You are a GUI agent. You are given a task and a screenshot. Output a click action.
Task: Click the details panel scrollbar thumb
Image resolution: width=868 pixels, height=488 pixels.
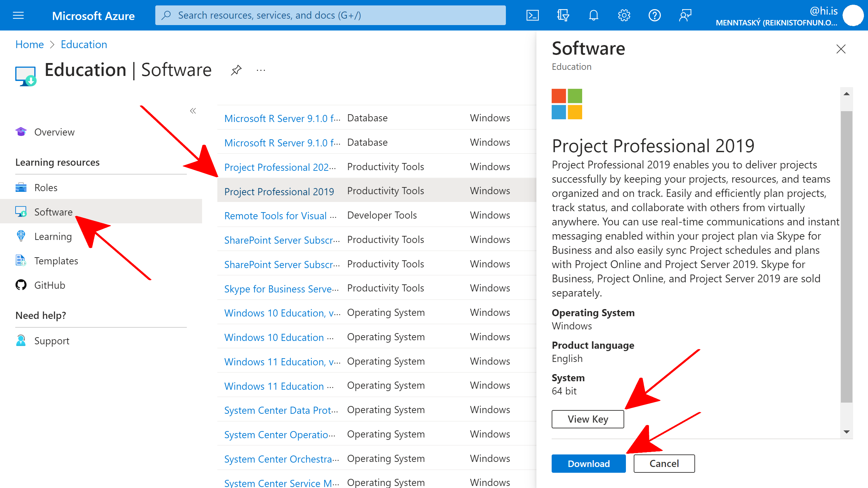tap(847, 257)
